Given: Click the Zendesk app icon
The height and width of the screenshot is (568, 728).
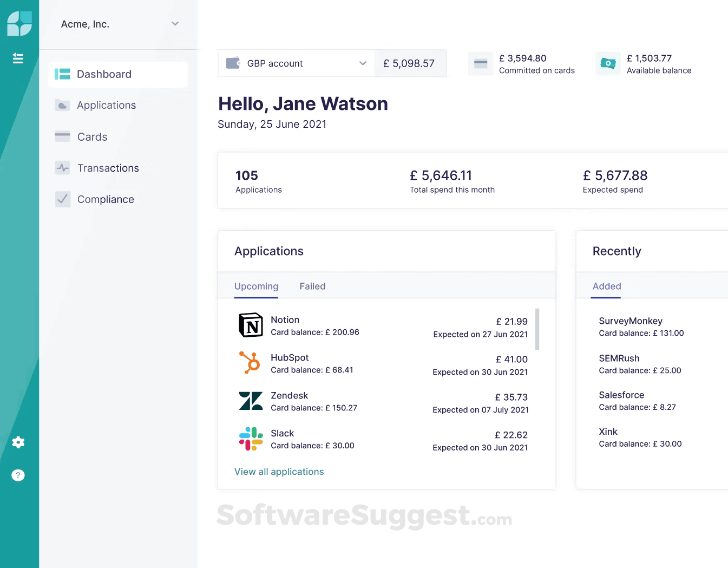Looking at the screenshot, I should click(251, 401).
